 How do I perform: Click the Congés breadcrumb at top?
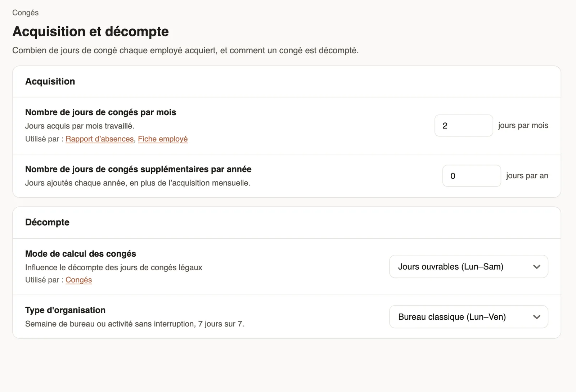(26, 13)
